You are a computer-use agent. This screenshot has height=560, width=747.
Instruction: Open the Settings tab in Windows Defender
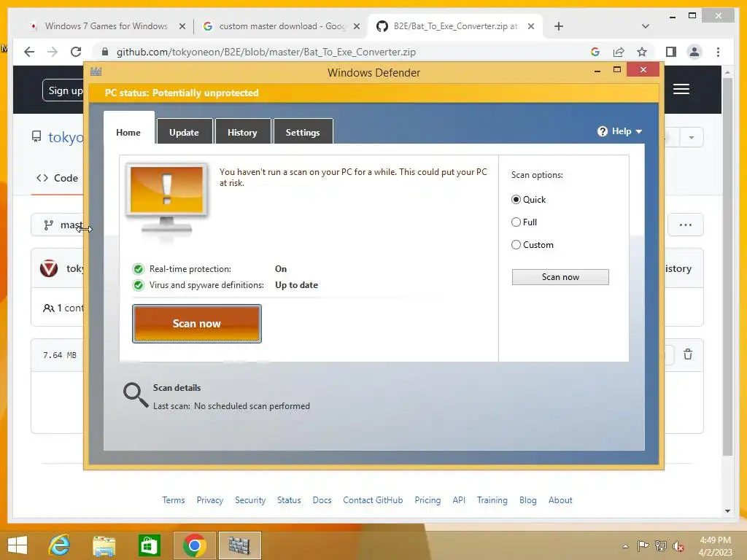[303, 133]
